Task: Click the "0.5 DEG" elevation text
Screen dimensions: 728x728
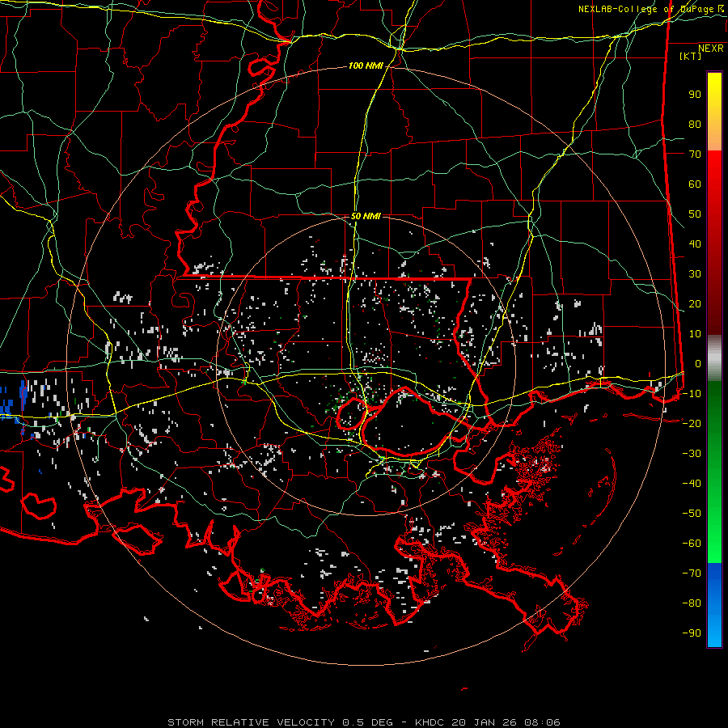Action: click(367, 722)
